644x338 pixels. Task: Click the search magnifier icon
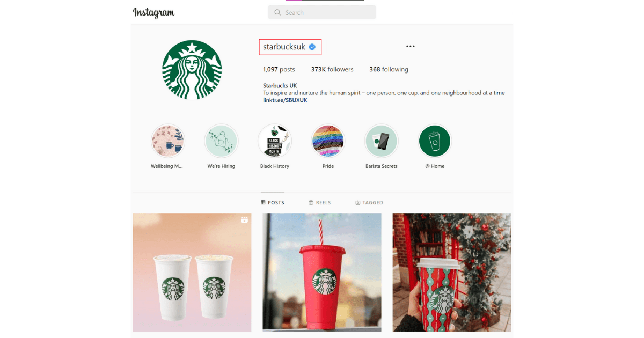point(277,12)
